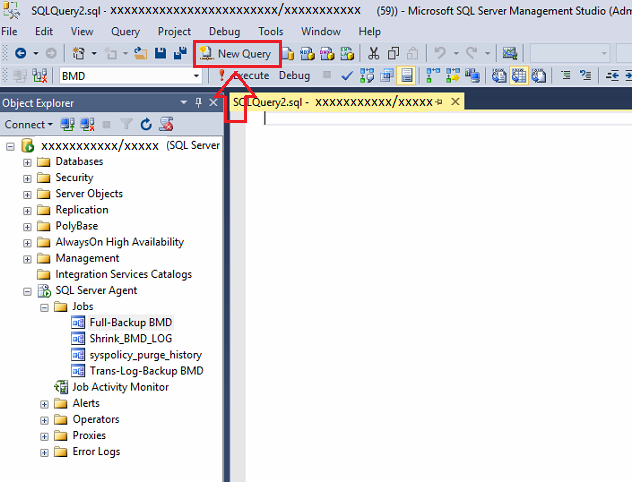This screenshot has width=632, height=482.
Task: Click the New Project toolbar icon
Action: coord(79,53)
